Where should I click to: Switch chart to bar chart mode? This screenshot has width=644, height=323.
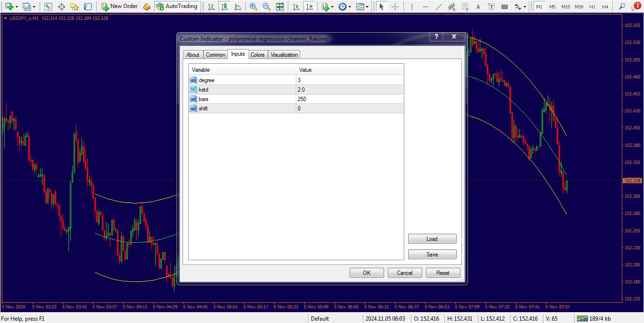(x=211, y=7)
